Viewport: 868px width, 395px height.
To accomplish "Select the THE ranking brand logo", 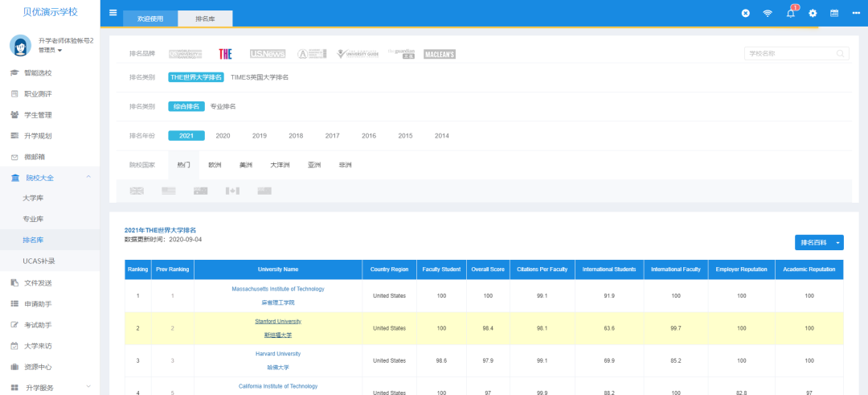I will point(225,54).
